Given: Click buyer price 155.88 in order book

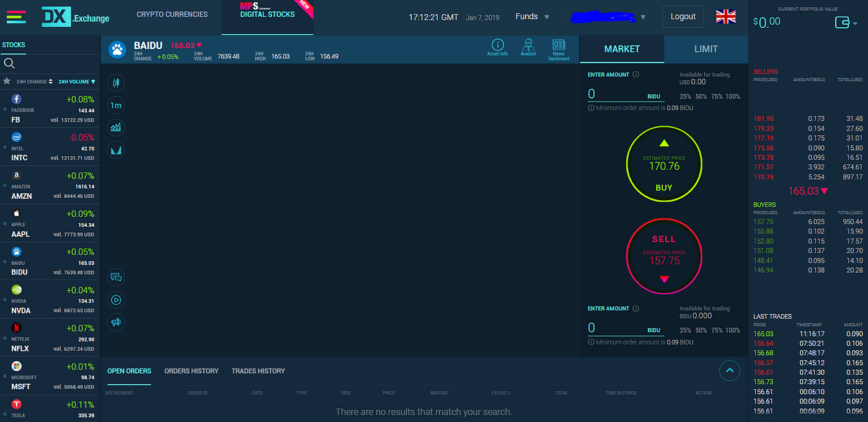Looking at the screenshot, I should pyautogui.click(x=763, y=231).
